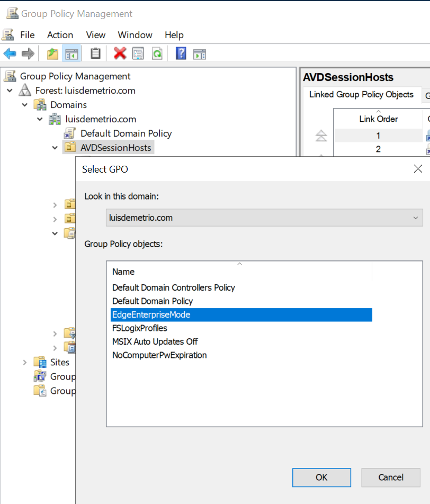Click the green Refresh toolbar icon
This screenshot has width=430, height=504.
point(157,53)
